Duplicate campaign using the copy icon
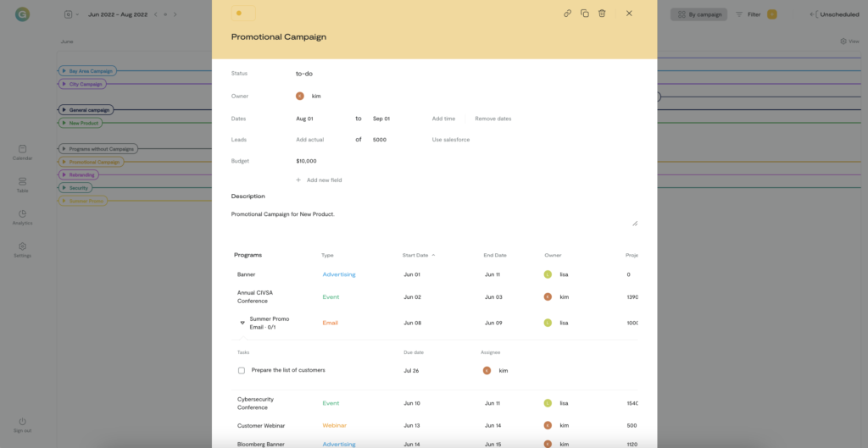Screen dimensions: 868x448 585,14
